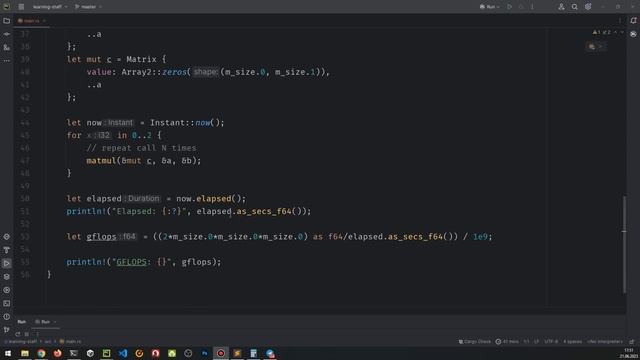The width and height of the screenshot is (640, 360).
Task: Change LF line separator in status bar
Action: point(536,342)
